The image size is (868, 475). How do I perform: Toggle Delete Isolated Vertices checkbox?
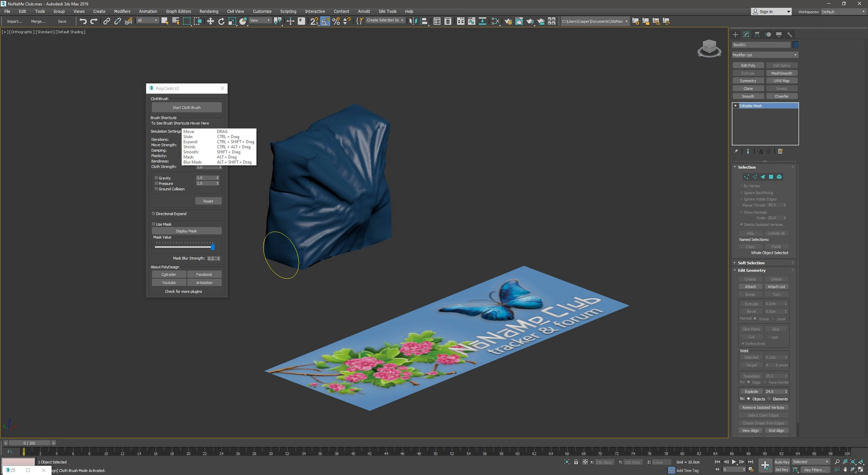click(742, 224)
